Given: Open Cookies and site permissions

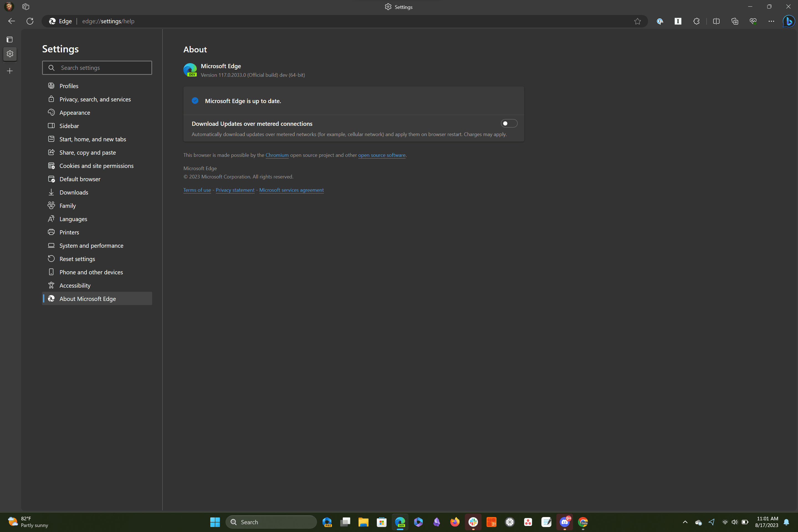Looking at the screenshot, I should click(97, 166).
